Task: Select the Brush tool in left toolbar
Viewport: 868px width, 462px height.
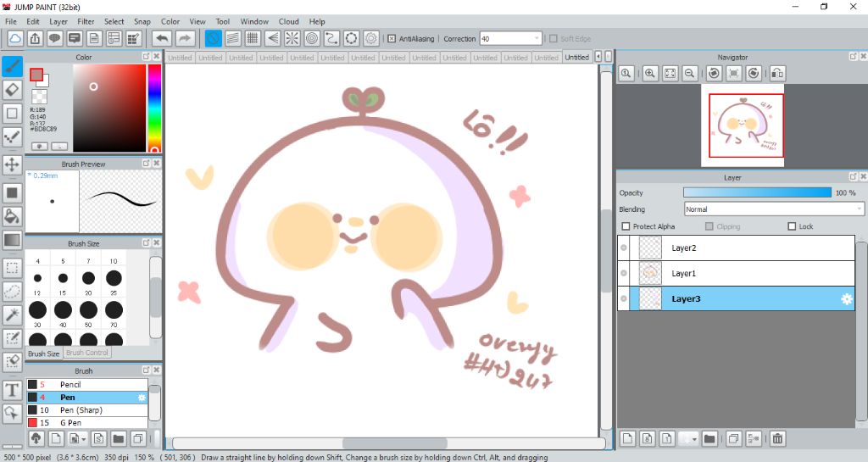Action: [x=12, y=66]
